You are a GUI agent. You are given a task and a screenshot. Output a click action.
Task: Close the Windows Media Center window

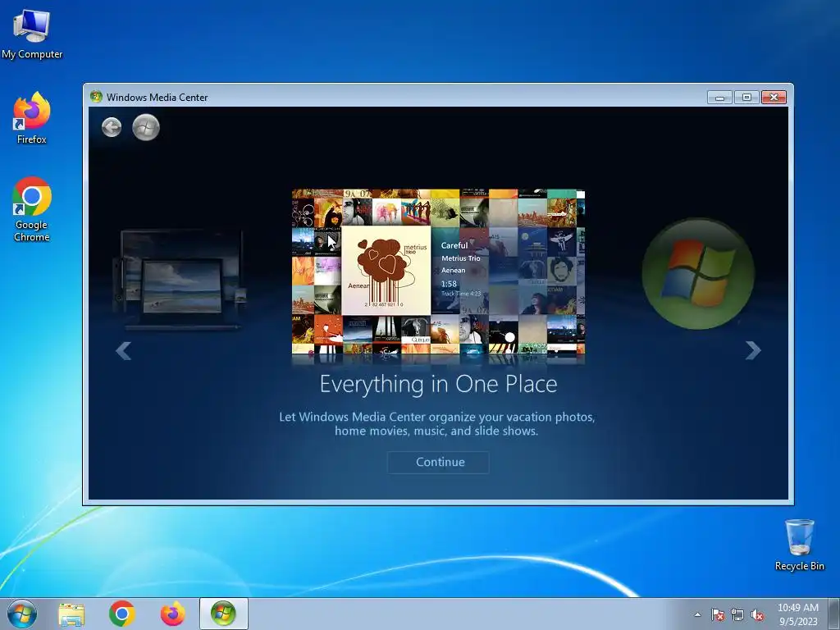tap(774, 98)
